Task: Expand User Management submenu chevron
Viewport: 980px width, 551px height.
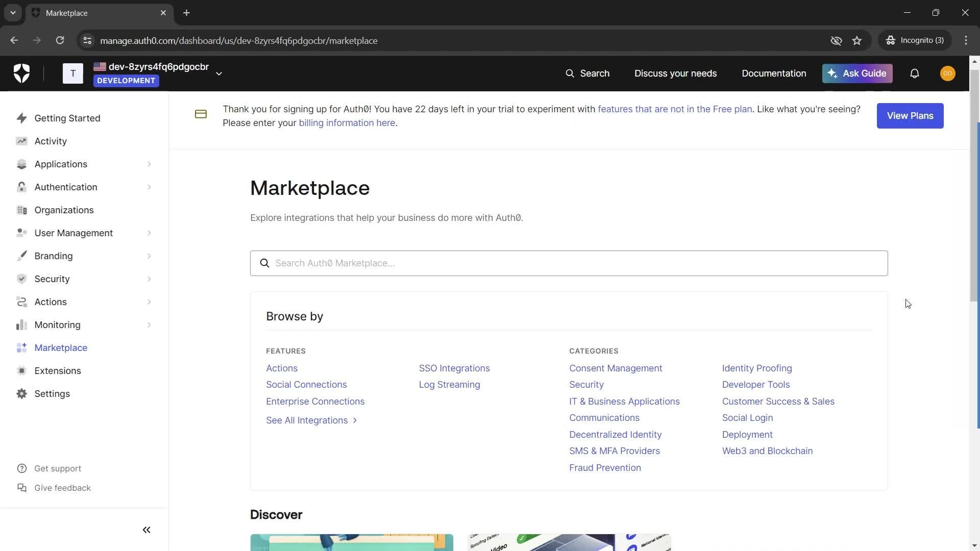Action: tap(149, 233)
